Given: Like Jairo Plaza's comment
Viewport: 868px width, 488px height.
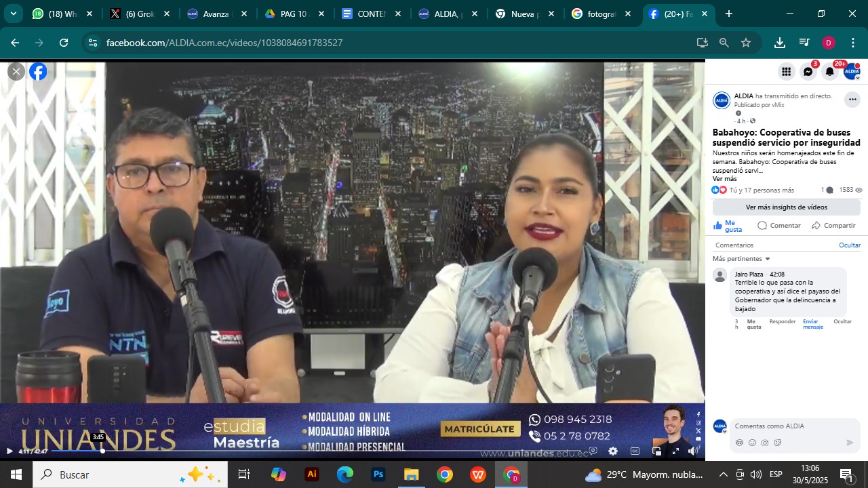Looking at the screenshot, I should tap(754, 324).
